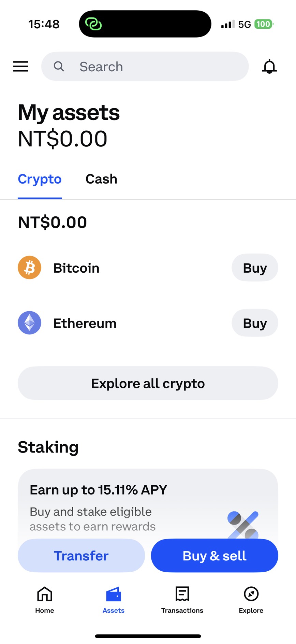Tap the magnifying glass search icon
This screenshot has height=644, width=296.
coord(59,66)
